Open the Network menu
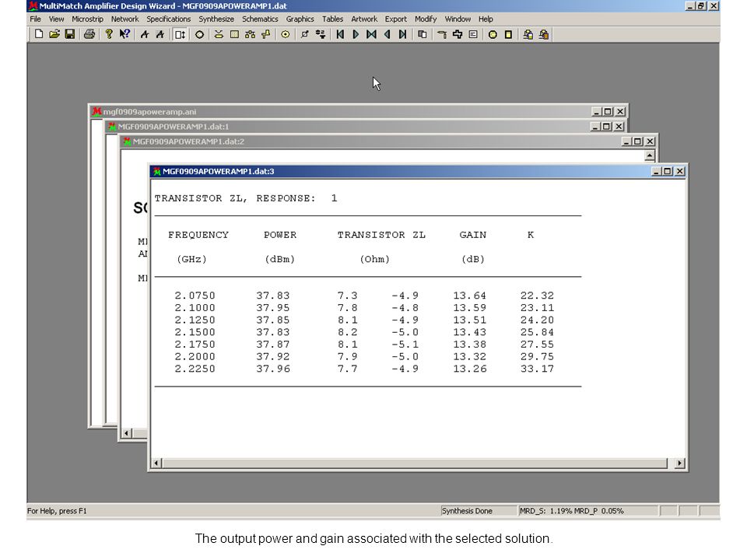The height and width of the screenshot is (560, 747). 124,19
